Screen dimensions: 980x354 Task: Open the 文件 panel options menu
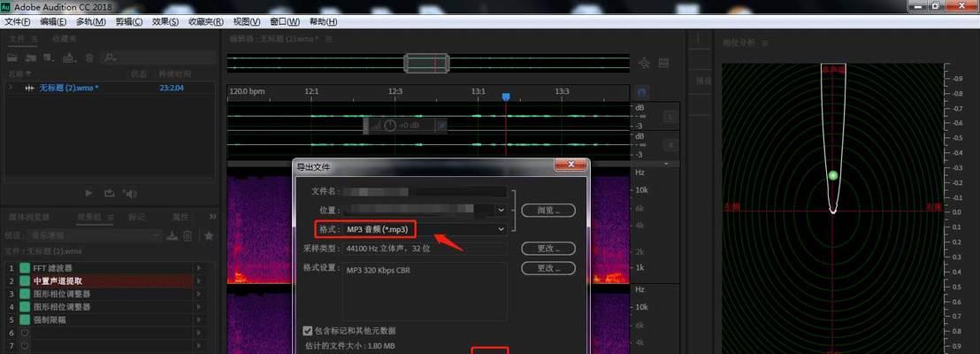click(34, 39)
